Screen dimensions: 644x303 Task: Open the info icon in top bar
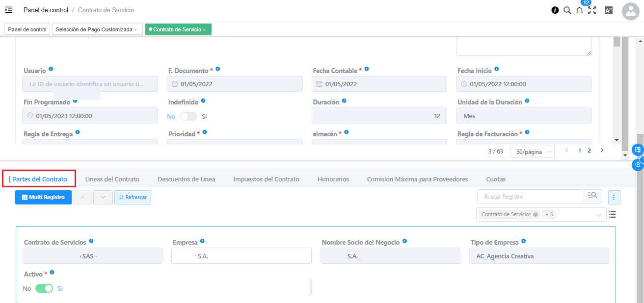pos(555,10)
